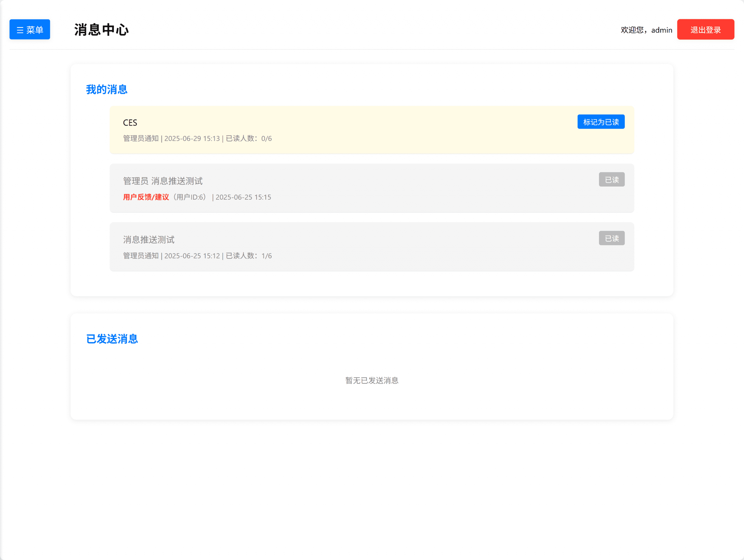Click the 1/6 read count on 消息推送测试
The height and width of the screenshot is (560, 744).
pos(267,256)
